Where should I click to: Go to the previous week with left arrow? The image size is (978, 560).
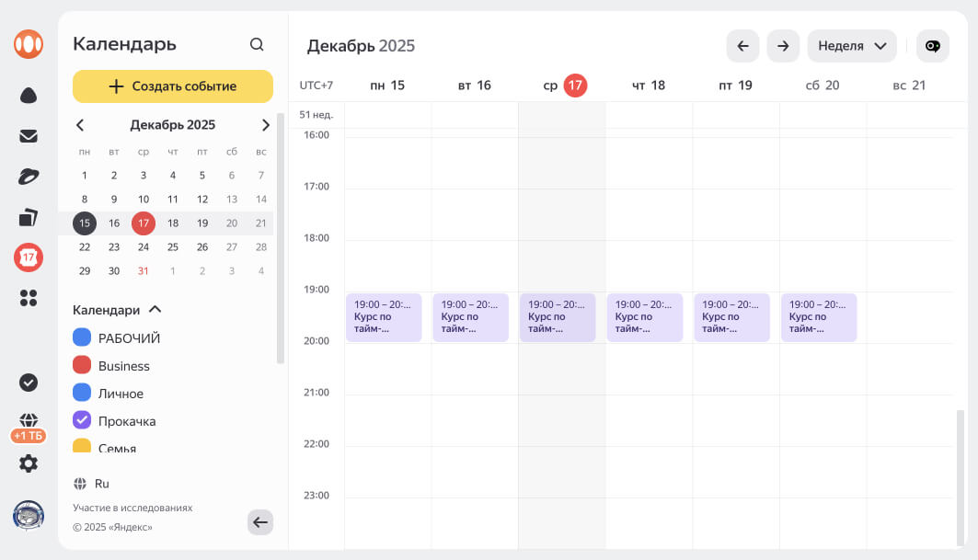pyautogui.click(x=742, y=46)
